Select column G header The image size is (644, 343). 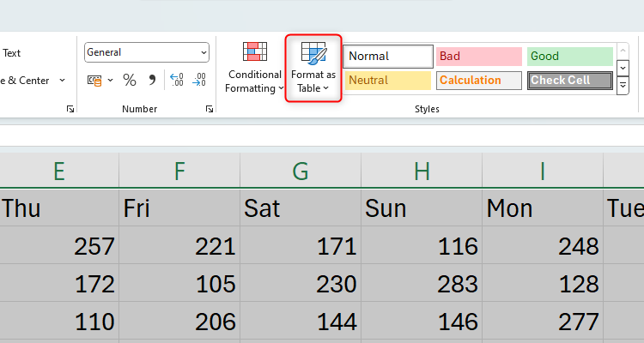(x=301, y=171)
